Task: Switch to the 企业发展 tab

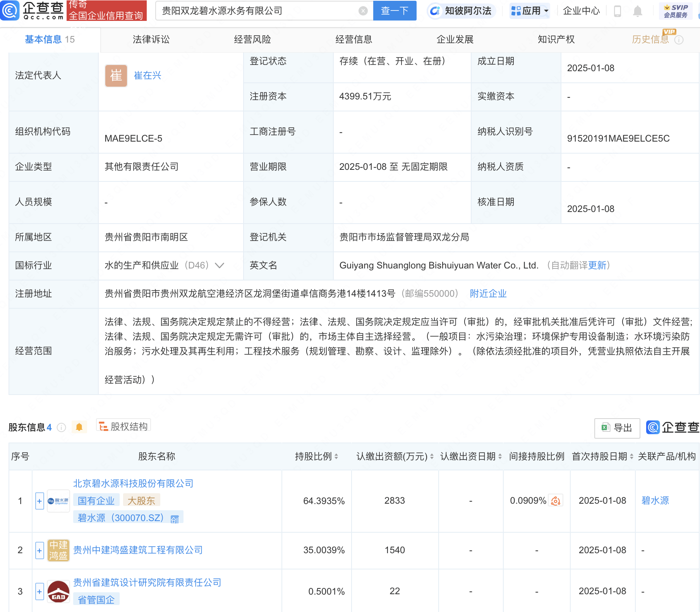Action: [455, 39]
